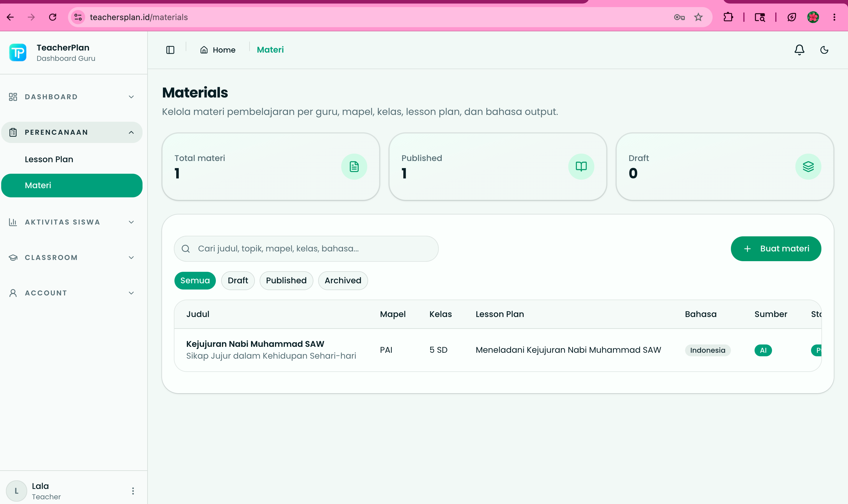Screen dimensions: 848x504
Task: Click the Published open-book icon
Action: coord(581,166)
